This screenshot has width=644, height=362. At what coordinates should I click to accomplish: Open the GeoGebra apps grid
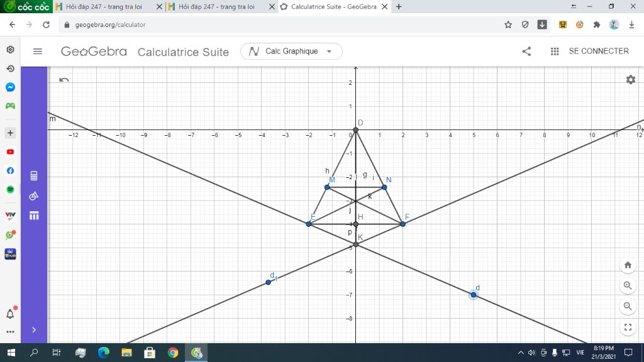point(555,52)
